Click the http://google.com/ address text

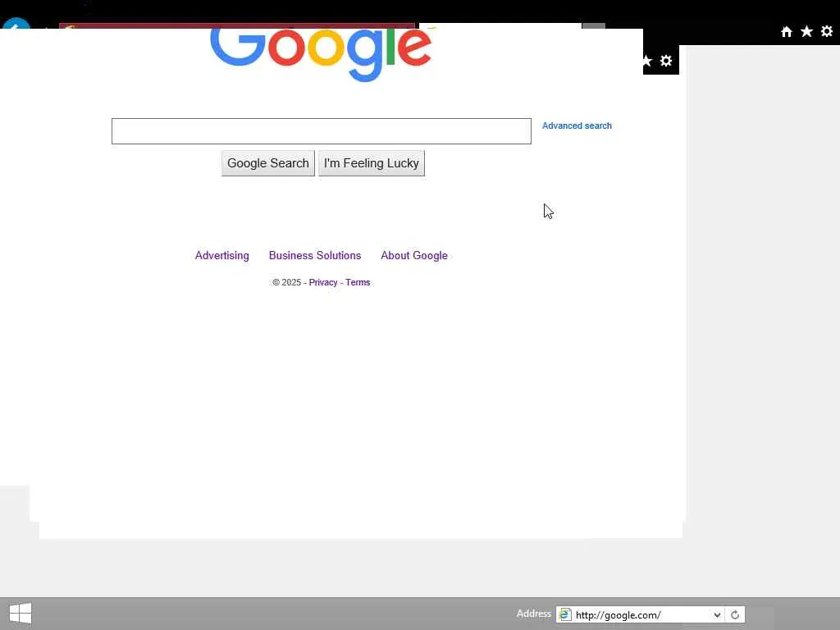(619, 615)
